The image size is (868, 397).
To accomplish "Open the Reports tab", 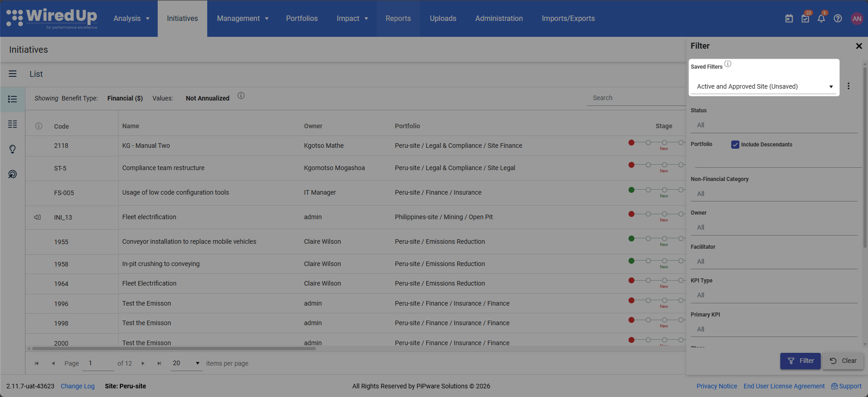I will (x=398, y=19).
